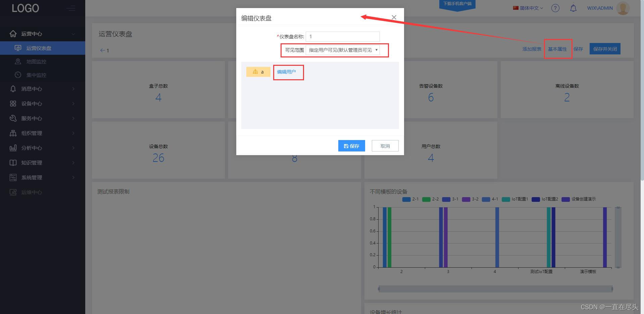Expand the 服务中心 menu chevron
The width and height of the screenshot is (644, 314).
tap(73, 118)
